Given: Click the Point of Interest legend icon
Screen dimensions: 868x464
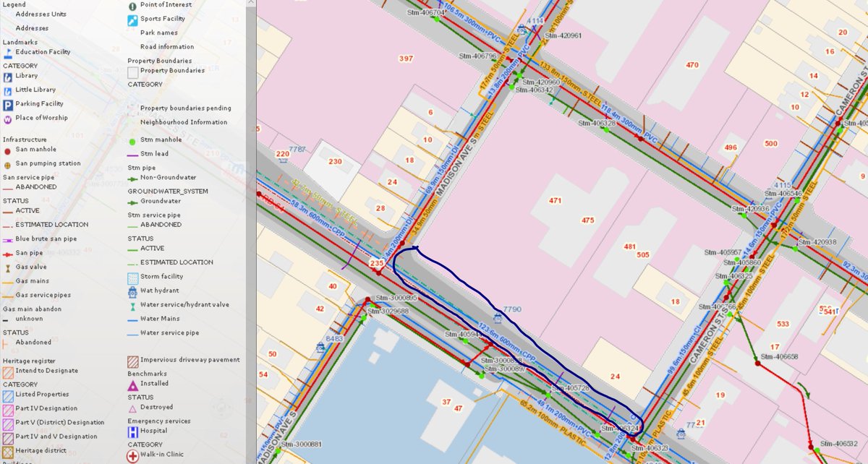Looking at the screenshot, I should (133, 7).
